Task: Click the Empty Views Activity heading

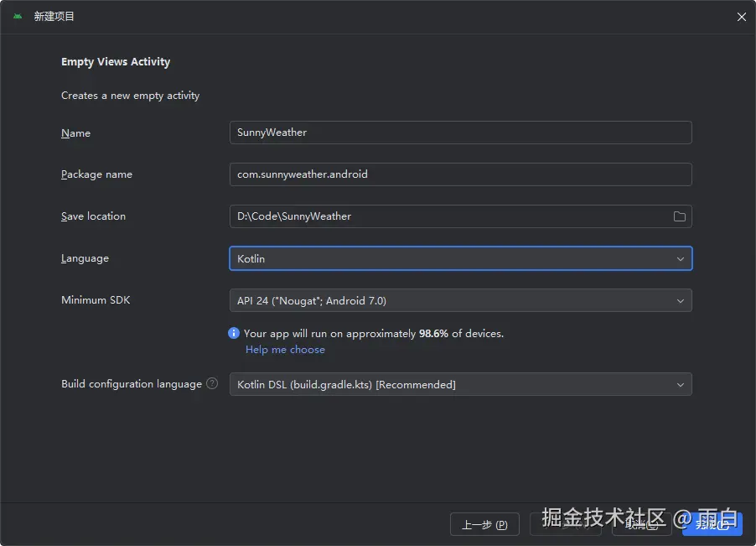Action: pyautogui.click(x=116, y=62)
